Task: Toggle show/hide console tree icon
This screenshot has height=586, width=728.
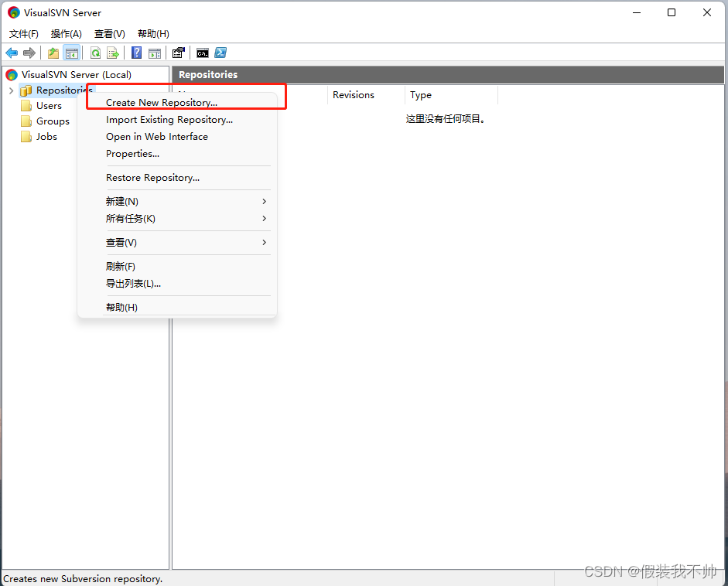Action: point(71,53)
